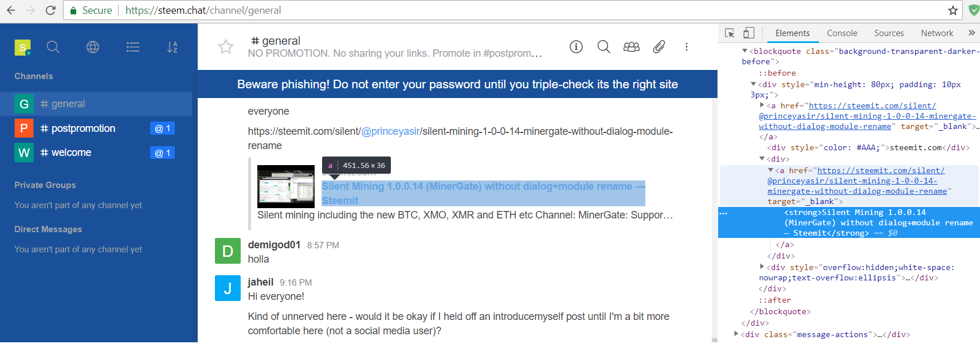Open the three-dot more options menu
The height and width of the screenshot is (344, 980).
(x=686, y=46)
